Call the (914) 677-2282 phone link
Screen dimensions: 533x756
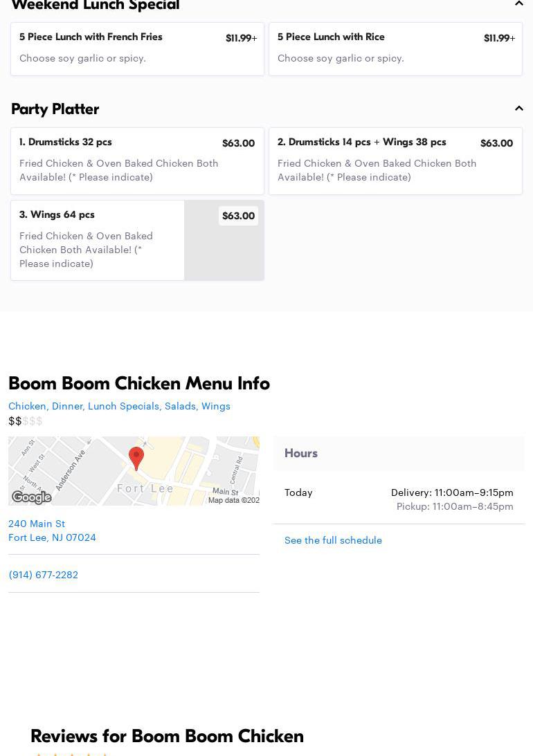pyautogui.click(x=43, y=575)
